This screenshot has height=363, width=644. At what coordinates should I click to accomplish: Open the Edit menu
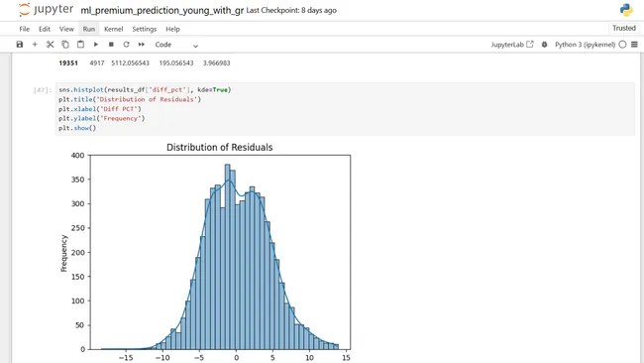[45, 29]
